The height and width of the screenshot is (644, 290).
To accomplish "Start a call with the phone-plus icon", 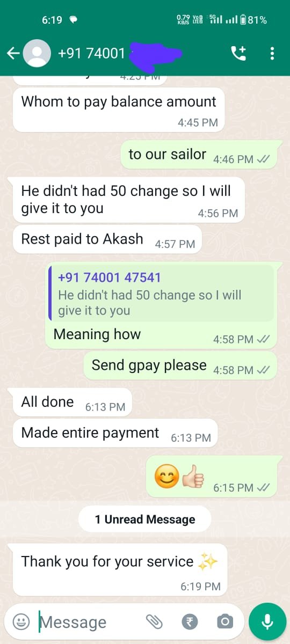I will 238,53.
